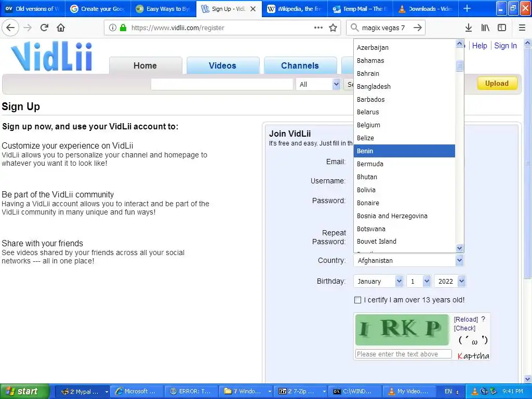The width and height of the screenshot is (532, 399).
Task: Click the yellow Upload button
Action: (x=497, y=83)
